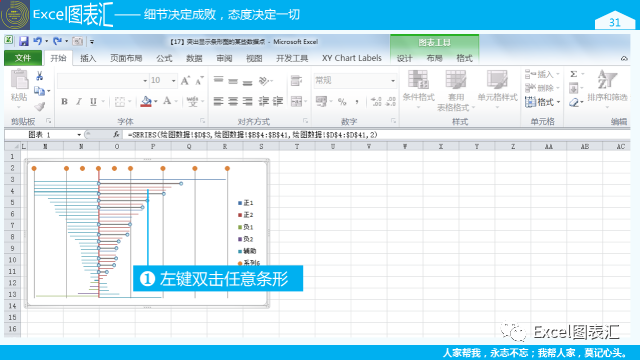Click the Undo arrow icon

pyautogui.click(x=37, y=41)
